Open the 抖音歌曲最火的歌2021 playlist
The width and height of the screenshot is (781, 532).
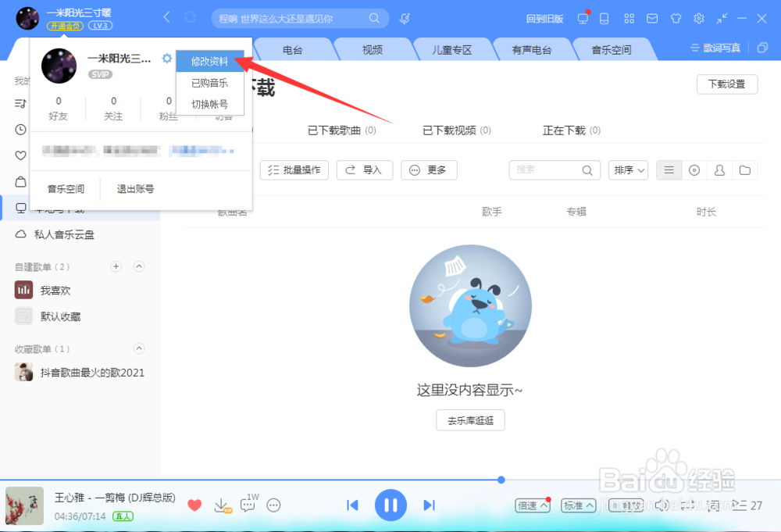click(80, 372)
